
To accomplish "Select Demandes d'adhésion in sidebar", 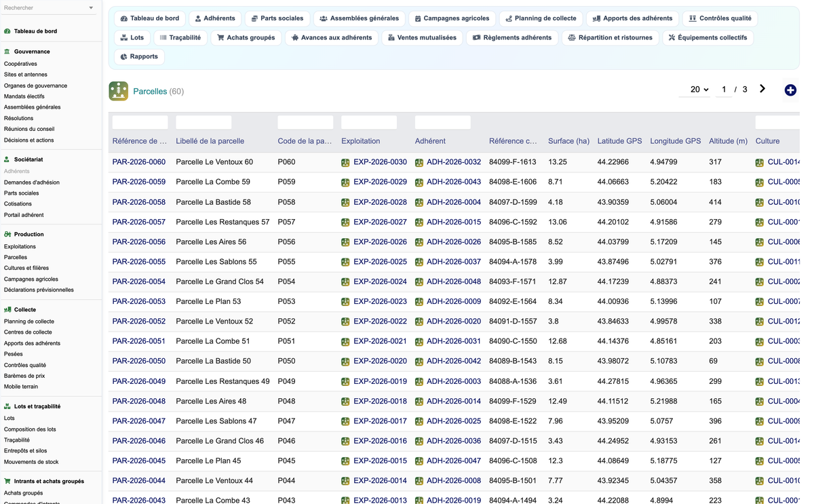I will (32, 182).
